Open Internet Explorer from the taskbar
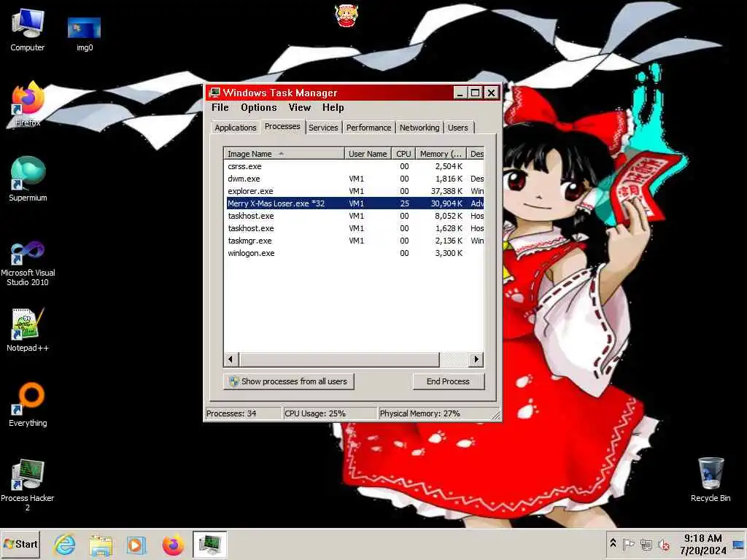The height and width of the screenshot is (560, 747). tap(64, 544)
